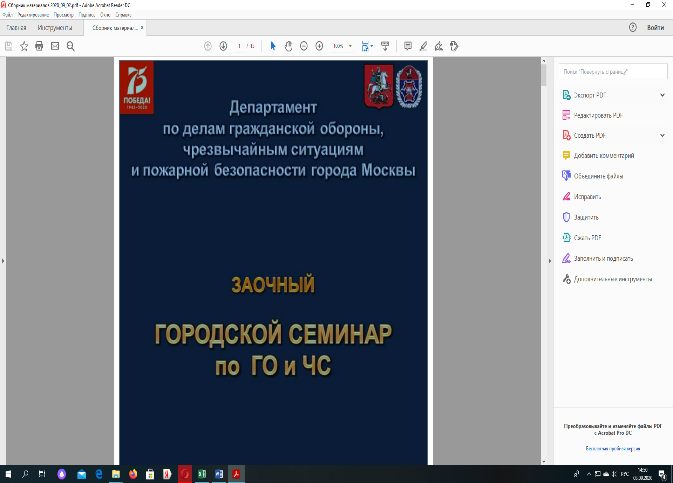Screen dimensions: 673x483
Task: Open Firefox from the taskbar
Action: (133, 474)
